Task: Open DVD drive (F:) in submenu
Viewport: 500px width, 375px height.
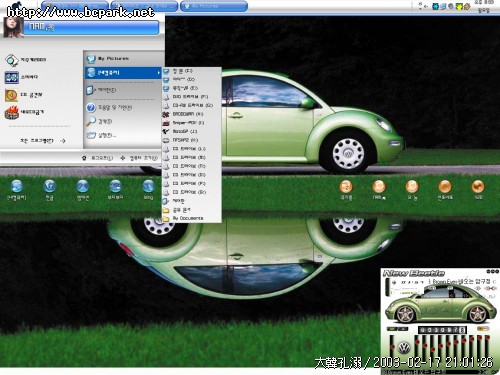Action: point(191,97)
